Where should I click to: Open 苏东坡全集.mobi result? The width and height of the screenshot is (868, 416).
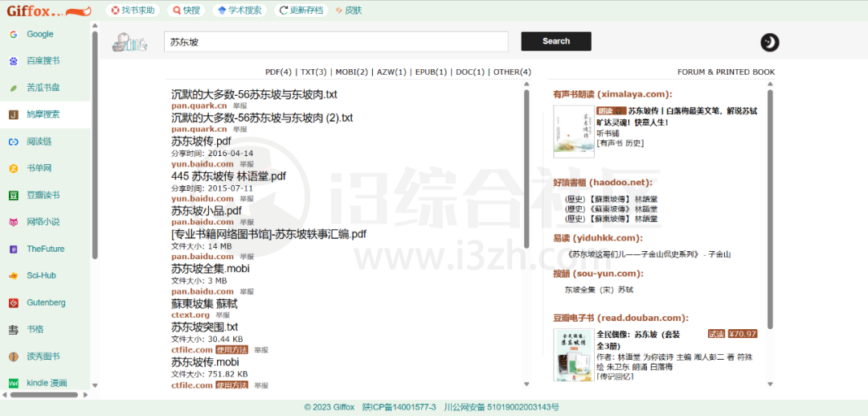[x=211, y=270]
